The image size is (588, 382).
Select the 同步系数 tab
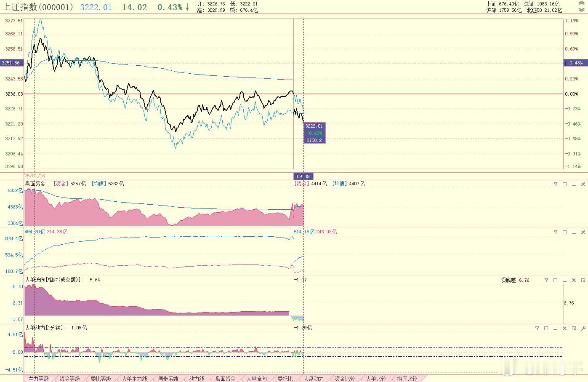(x=168, y=379)
